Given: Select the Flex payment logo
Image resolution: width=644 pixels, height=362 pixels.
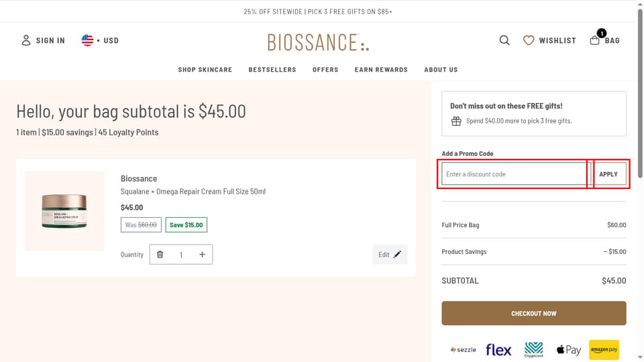Looking at the screenshot, I should pos(498,350).
